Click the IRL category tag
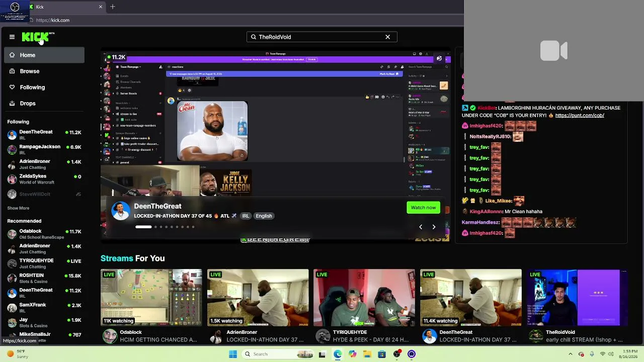644x362 pixels. [246, 216]
